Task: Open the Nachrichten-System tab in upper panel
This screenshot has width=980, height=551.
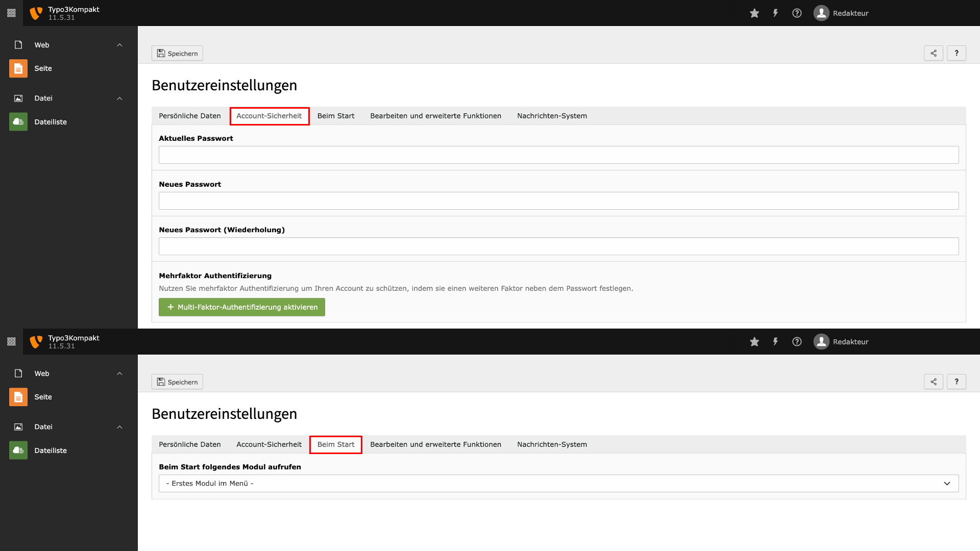Action: (x=552, y=116)
